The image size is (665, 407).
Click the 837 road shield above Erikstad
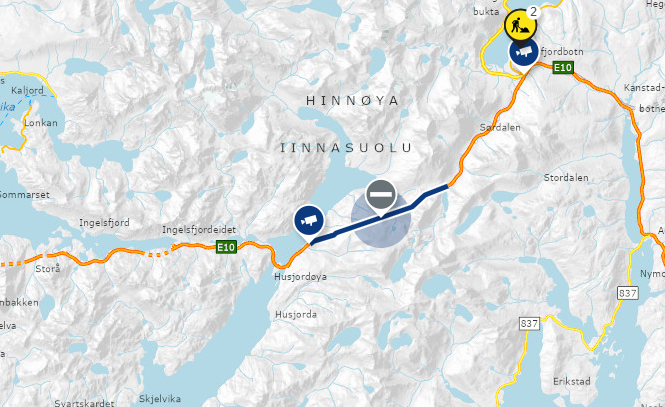pyautogui.click(x=529, y=324)
